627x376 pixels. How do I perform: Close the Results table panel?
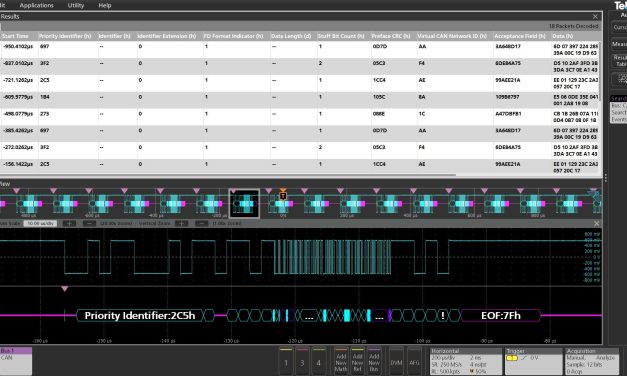[595, 16]
